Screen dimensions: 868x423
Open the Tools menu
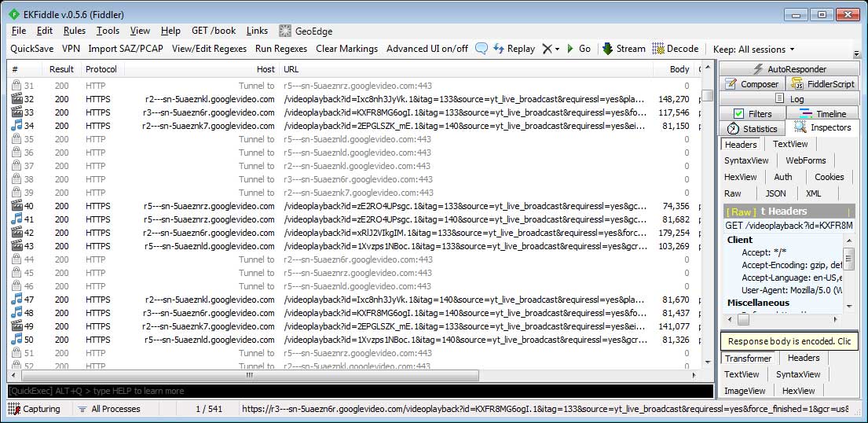click(x=108, y=31)
